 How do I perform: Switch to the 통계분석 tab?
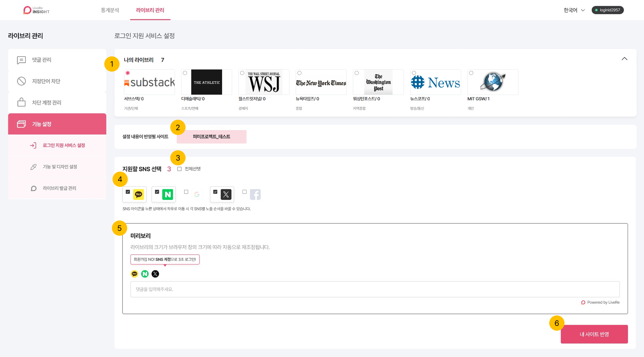[x=110, y=10]
